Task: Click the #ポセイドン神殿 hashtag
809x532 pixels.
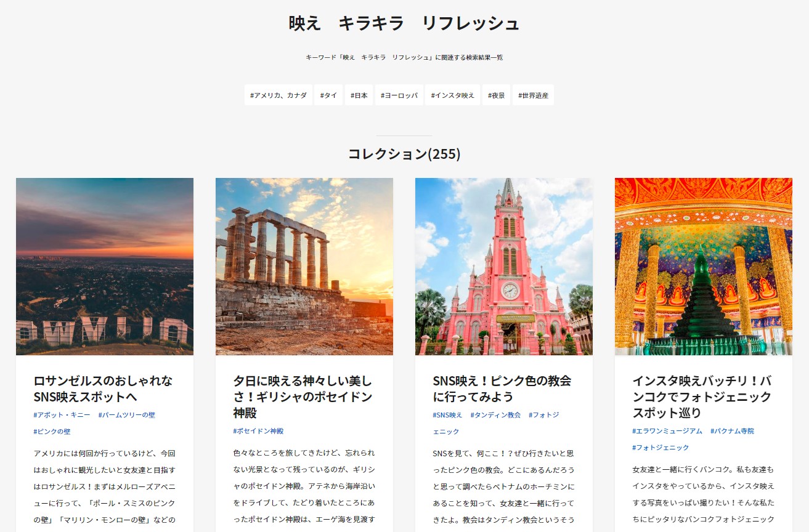Action: pos(258,431)
